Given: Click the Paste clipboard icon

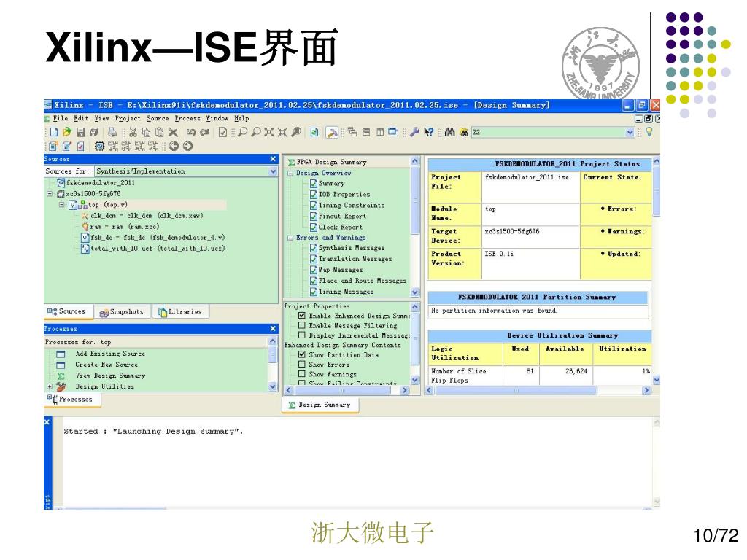Looking at the screenshot, I should (160, 132).
